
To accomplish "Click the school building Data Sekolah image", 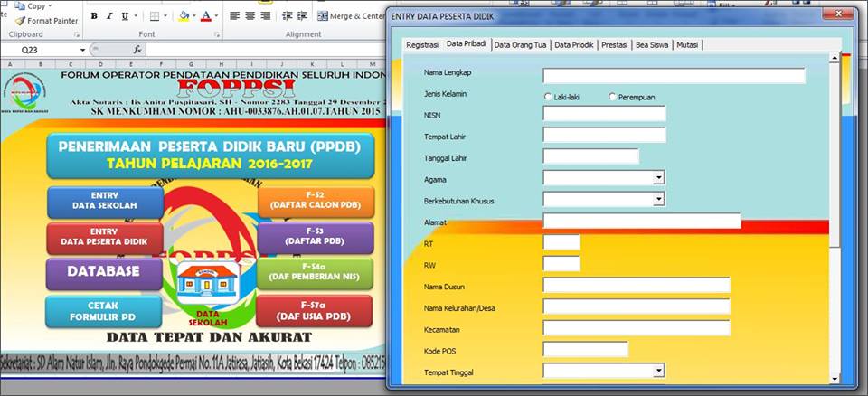I will coord(208,283).
